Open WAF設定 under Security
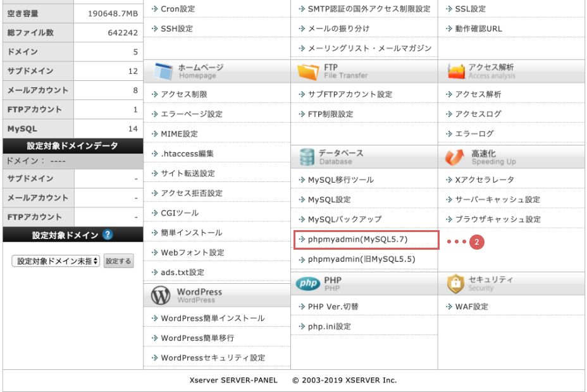The height and width of the screenshot is (392, 587). point(471,307)
